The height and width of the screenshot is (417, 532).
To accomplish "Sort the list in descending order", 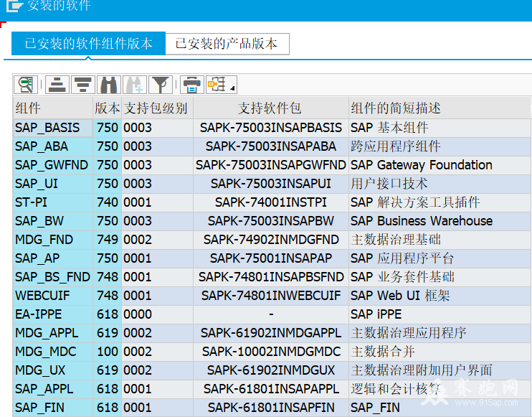I will pos(82,84).
